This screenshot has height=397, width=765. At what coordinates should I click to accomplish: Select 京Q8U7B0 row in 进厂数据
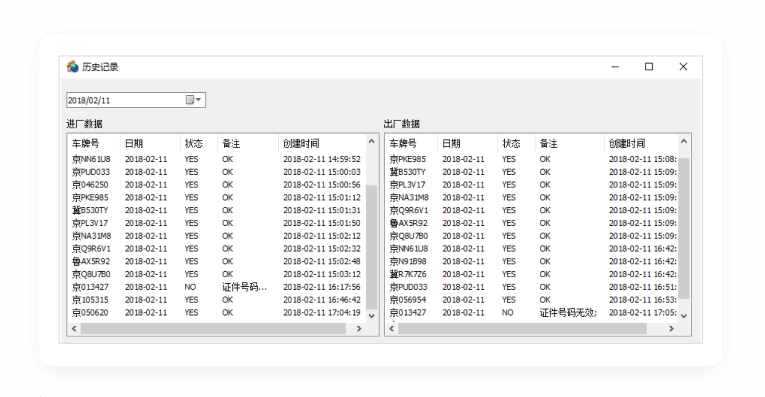point(217,274)
